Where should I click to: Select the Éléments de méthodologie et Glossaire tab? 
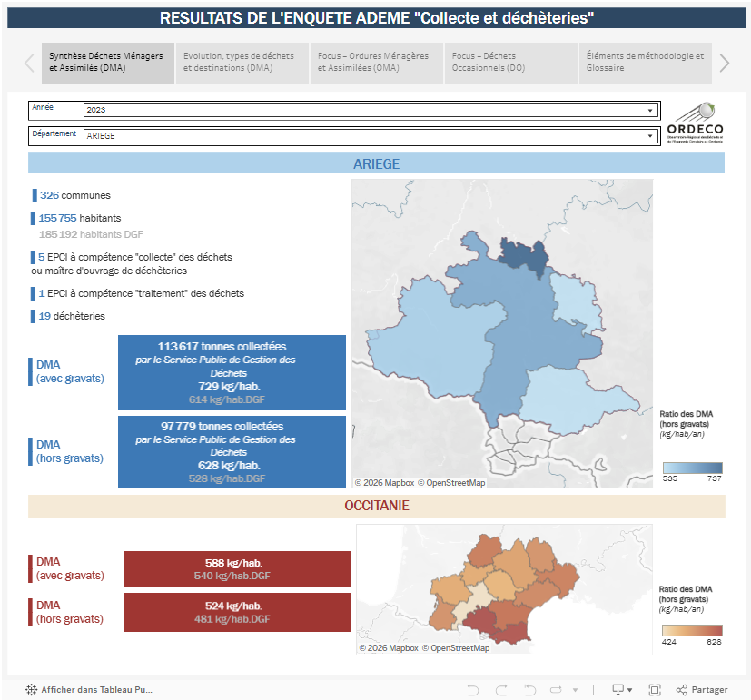click(644, 63)
